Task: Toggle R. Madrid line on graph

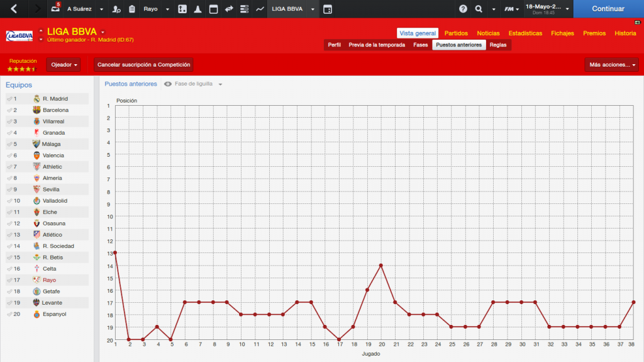Action: tap(9, 99)
